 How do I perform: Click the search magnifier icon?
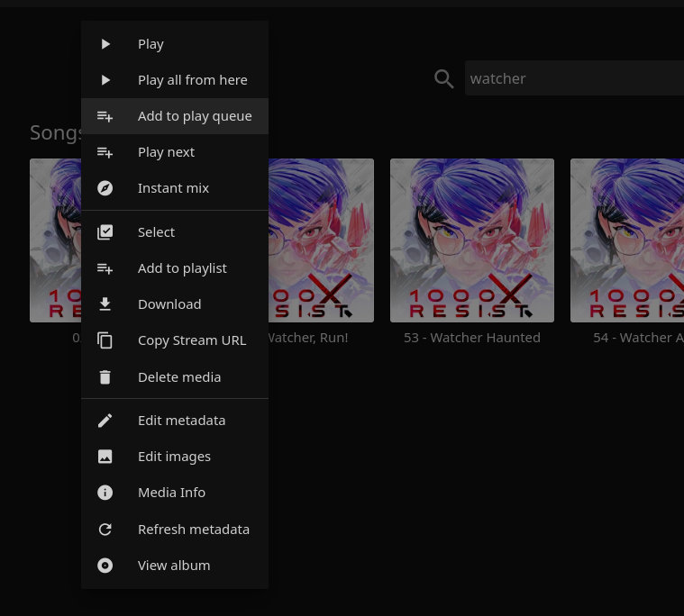[443, 79]
